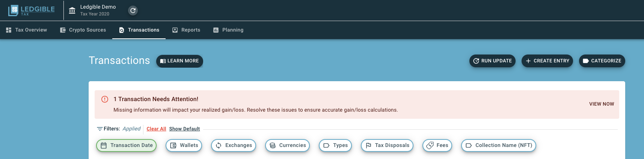Click VIEW NOW in the attention alert
This screenshot has width=644, height=159.
602,104
